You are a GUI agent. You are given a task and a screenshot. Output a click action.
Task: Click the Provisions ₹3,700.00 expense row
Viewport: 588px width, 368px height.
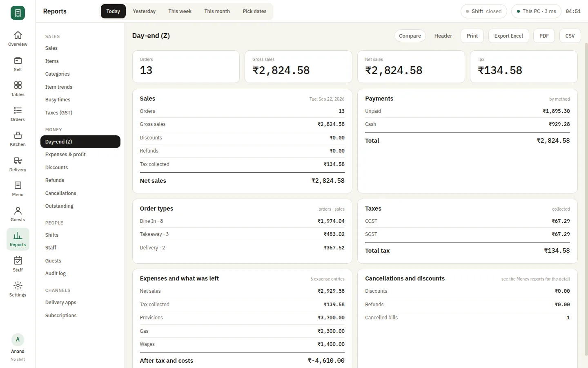point(242,318)
